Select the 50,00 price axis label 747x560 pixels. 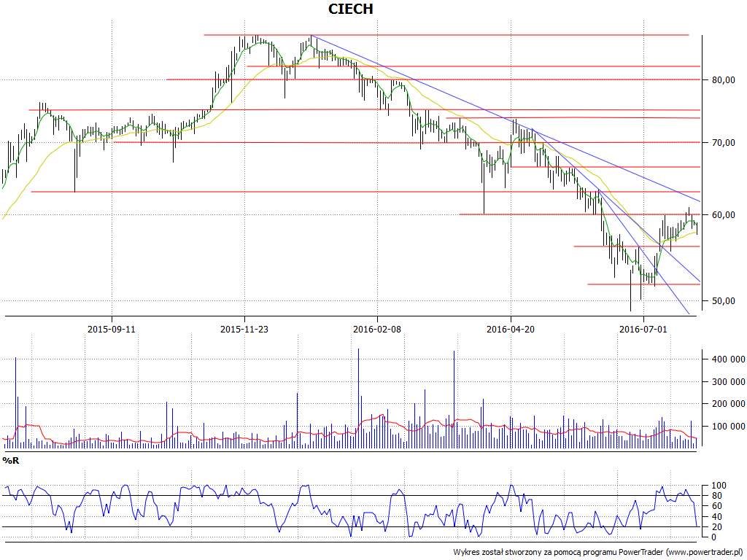(x=723, y=301)
